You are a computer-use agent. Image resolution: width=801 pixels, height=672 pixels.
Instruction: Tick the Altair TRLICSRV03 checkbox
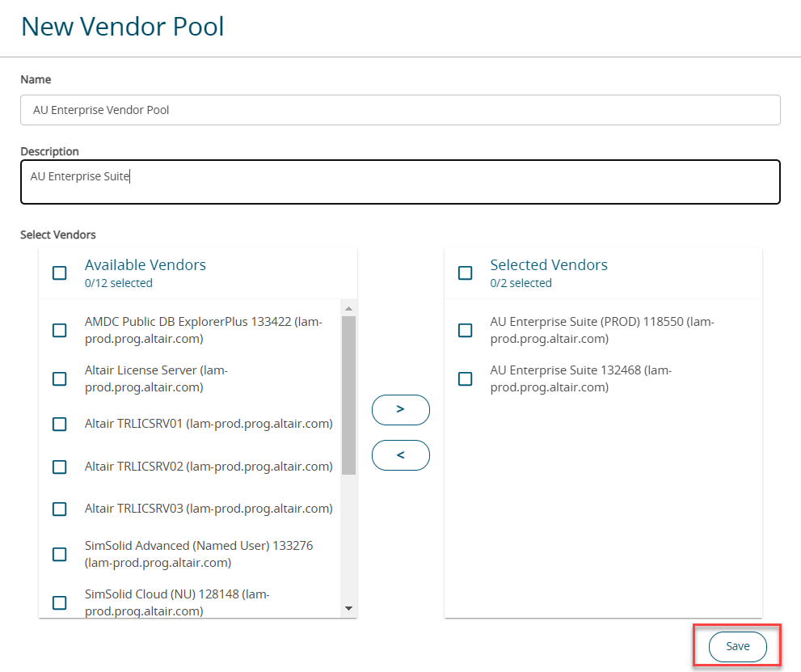pos(60,509)
